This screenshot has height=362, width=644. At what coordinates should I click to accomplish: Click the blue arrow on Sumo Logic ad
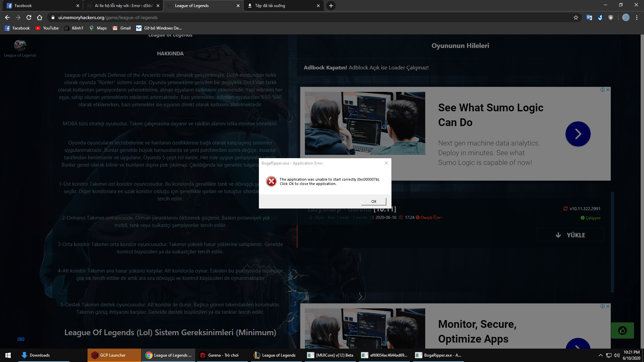[578, 134]
